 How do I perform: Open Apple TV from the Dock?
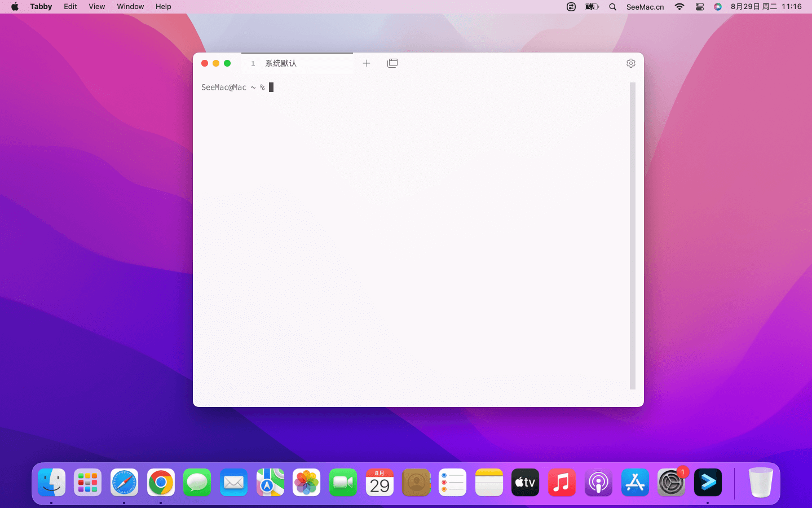(x=526, y=483)
